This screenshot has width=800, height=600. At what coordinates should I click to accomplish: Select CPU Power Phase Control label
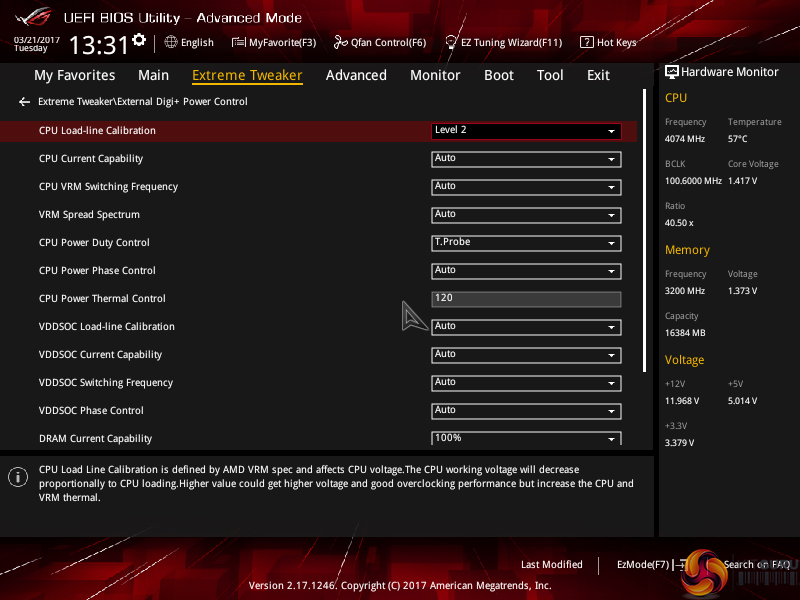(x=97, y=271)
